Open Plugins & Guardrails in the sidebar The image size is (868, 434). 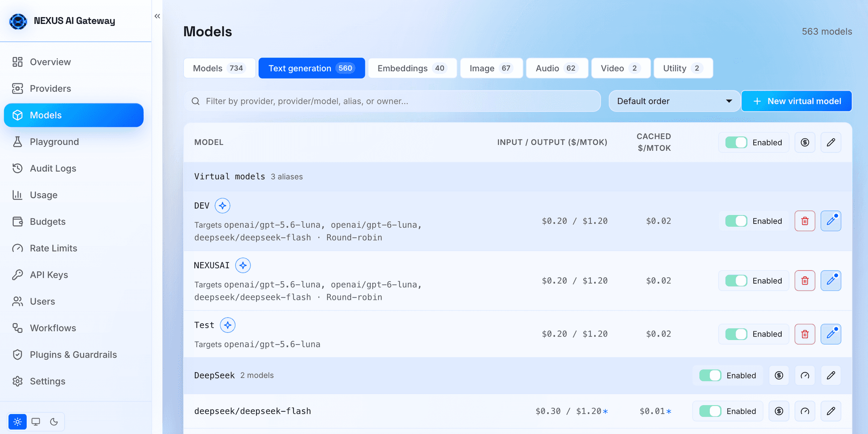click(74, 355)
